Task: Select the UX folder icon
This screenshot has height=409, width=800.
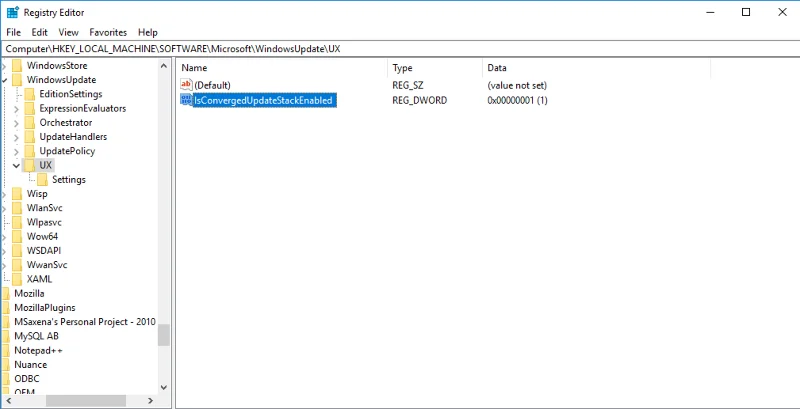Action: pyautogui.click(x=30, y=165)
